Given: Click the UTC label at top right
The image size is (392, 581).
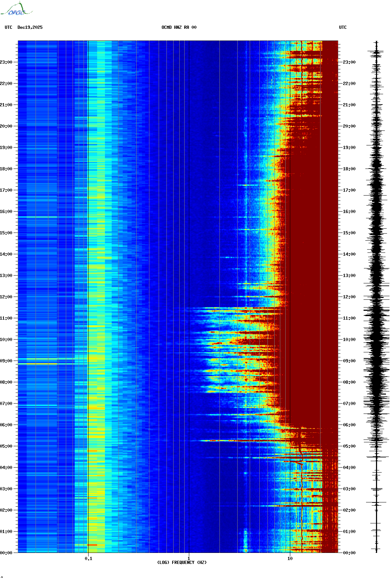Looking at the screenshot, I should (343, 27).
